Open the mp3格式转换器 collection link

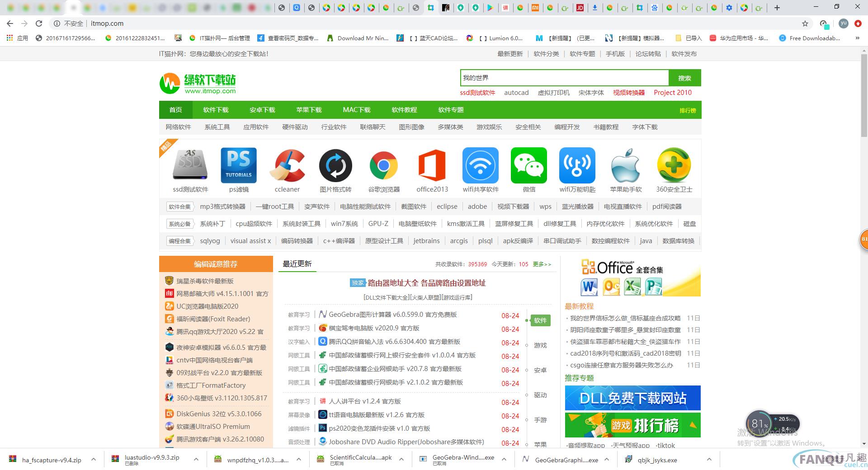(x=222, y=207)
